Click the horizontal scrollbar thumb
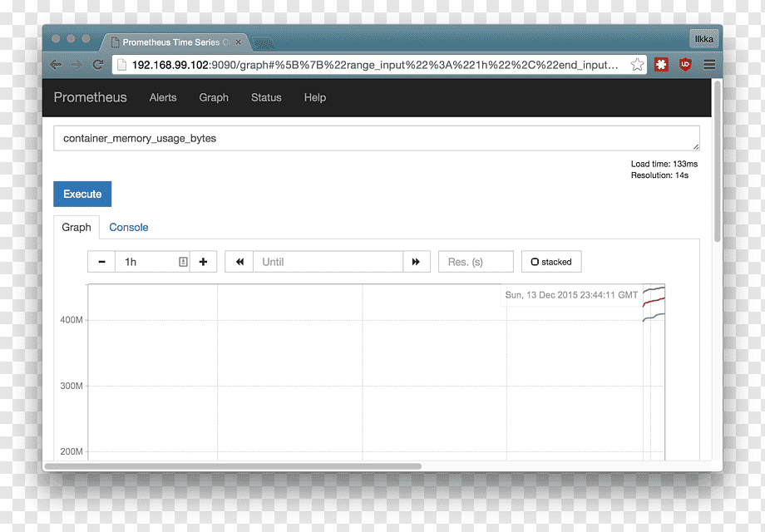The image size is (765, 532). [233, 466]
